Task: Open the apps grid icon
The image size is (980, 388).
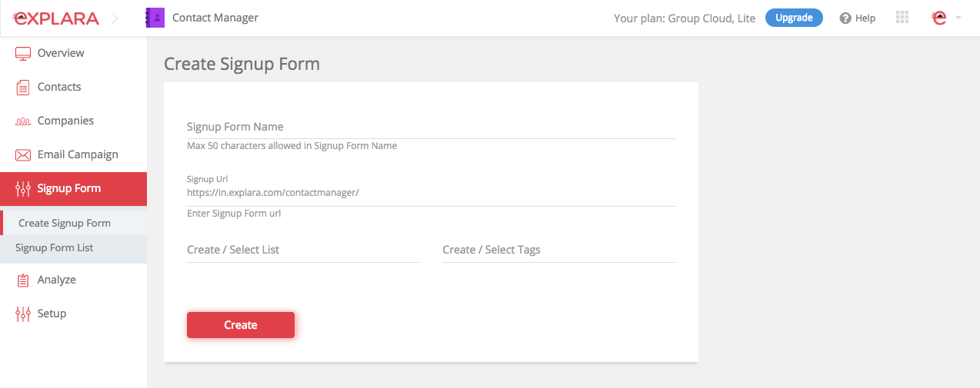Action: (902, 18)
